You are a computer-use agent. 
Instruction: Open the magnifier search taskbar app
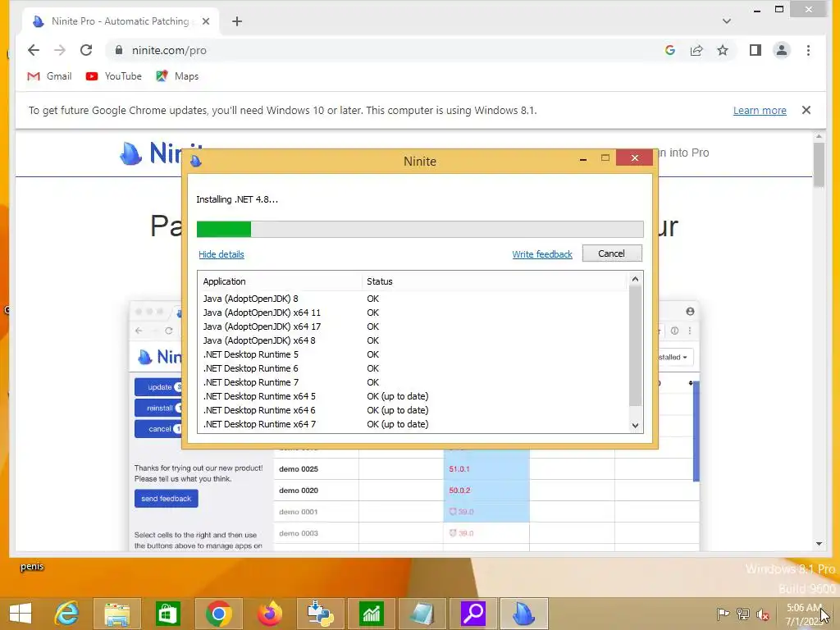tap(473, 614)
